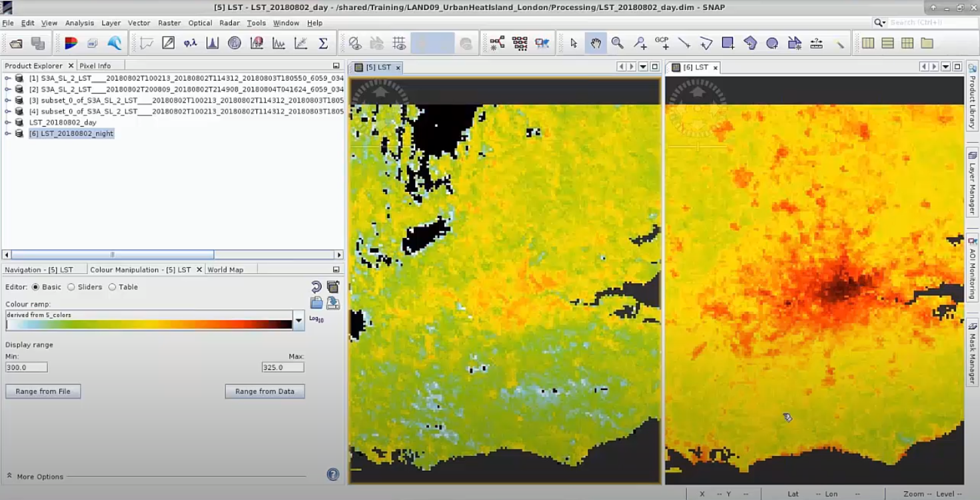
Task: Open statistics sigma tool
Action: [323, 43]
